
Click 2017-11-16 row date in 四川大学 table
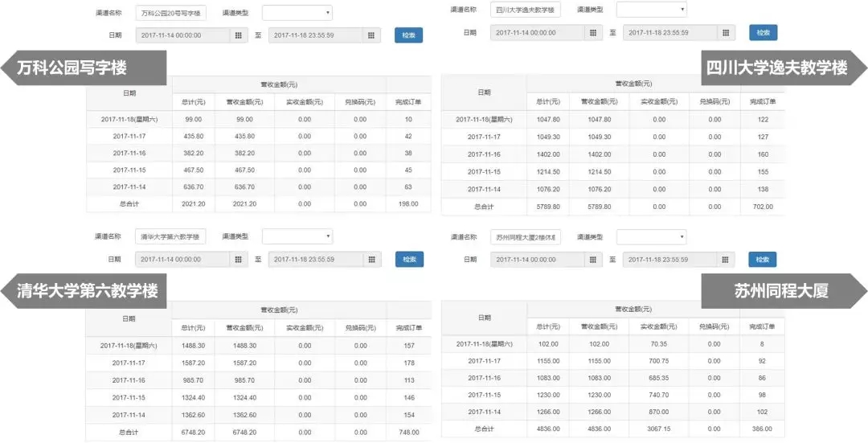484,154
